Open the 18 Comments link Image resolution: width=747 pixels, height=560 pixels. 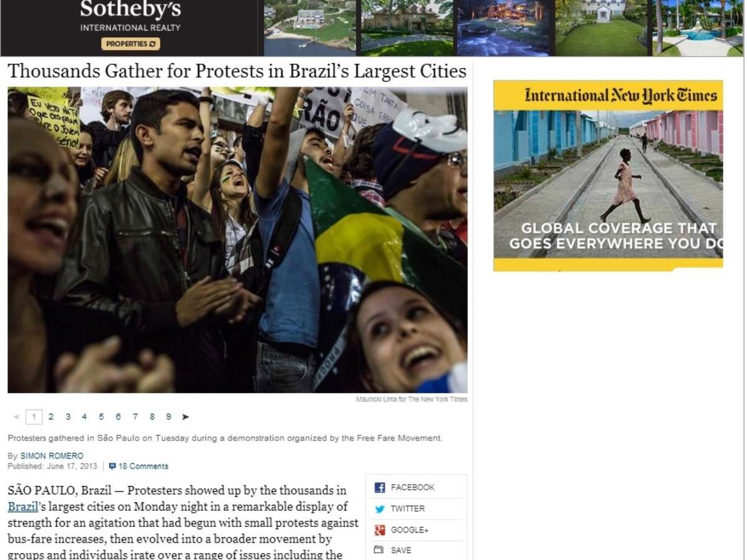pyautogui.click(x=143, y=466)
